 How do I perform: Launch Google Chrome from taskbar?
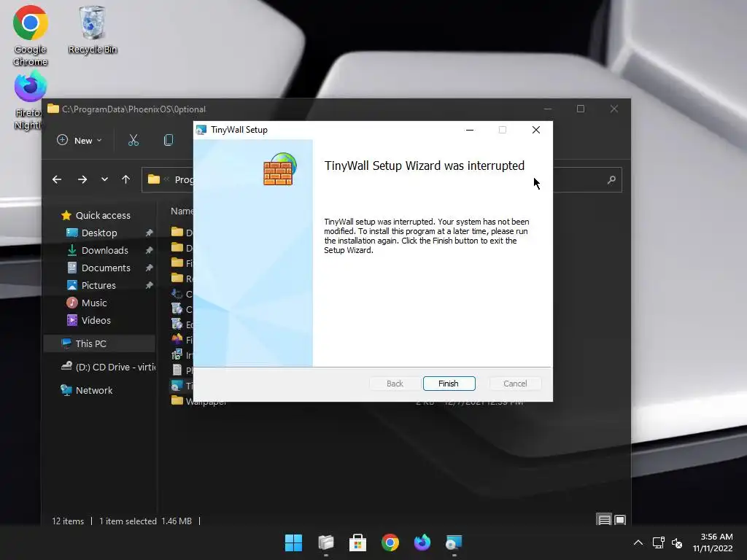tap(390, 542)
